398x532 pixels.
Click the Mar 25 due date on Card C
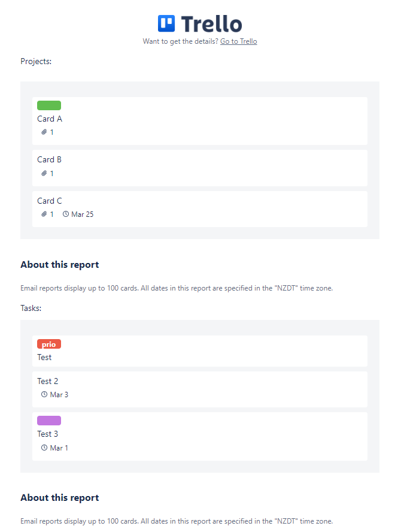82,214
